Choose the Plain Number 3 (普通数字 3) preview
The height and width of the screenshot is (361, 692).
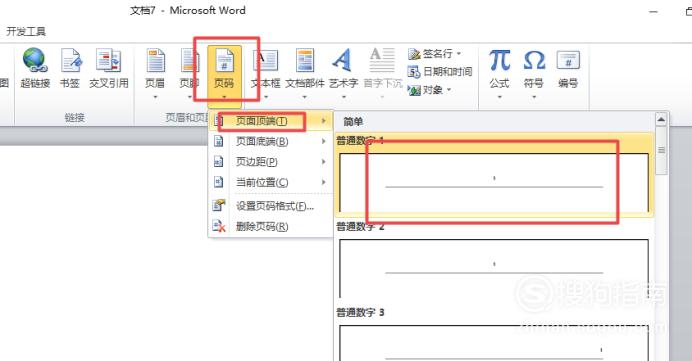pyautogui.click(x=494, y=343)
